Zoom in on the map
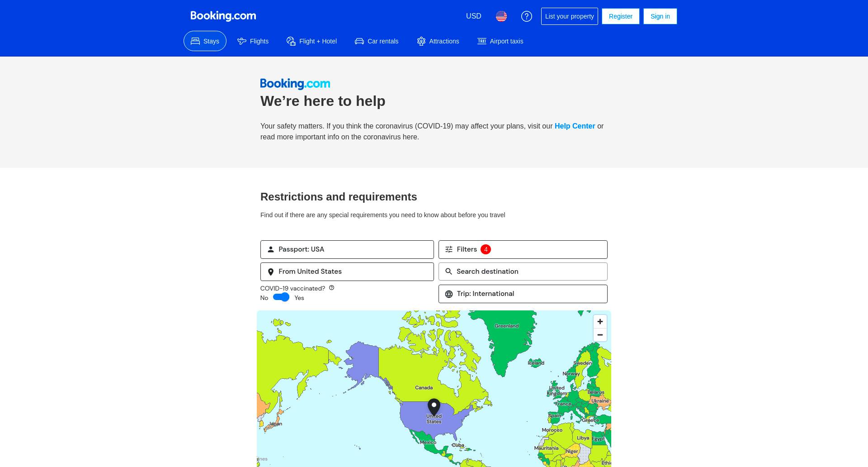The image size is (868, 467). 600,321
